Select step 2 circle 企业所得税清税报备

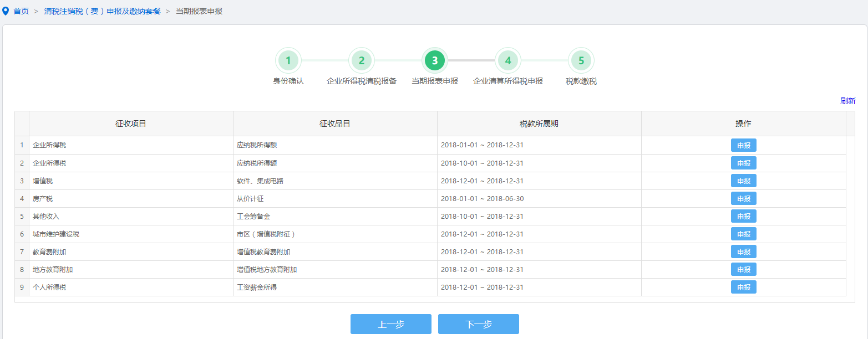[361, 61]
